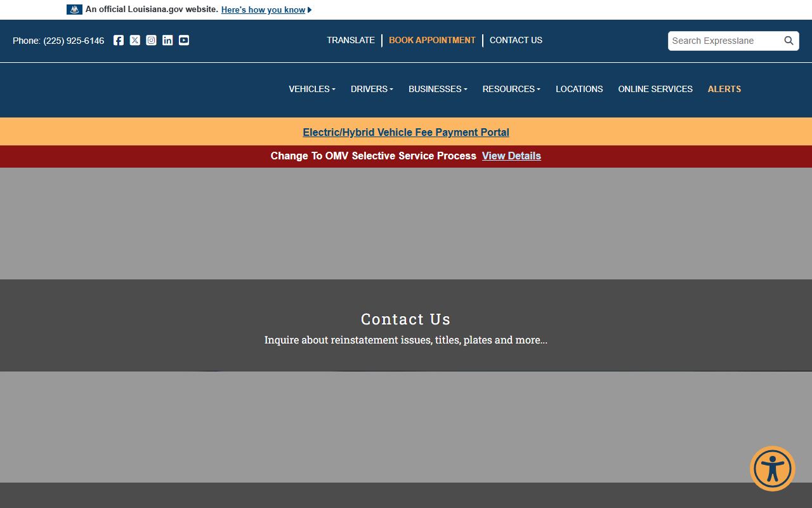Open the X (Twitter) social icon
812x508 pixels.
pos(135,40)
